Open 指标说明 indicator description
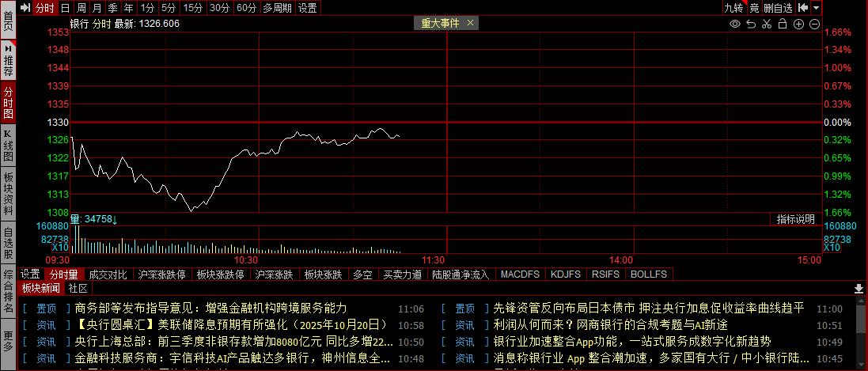 [x=795, y=219]
